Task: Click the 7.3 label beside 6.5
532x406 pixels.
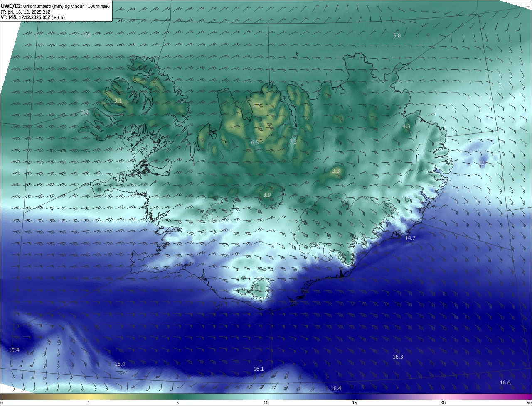Action: tap(293, 142)
